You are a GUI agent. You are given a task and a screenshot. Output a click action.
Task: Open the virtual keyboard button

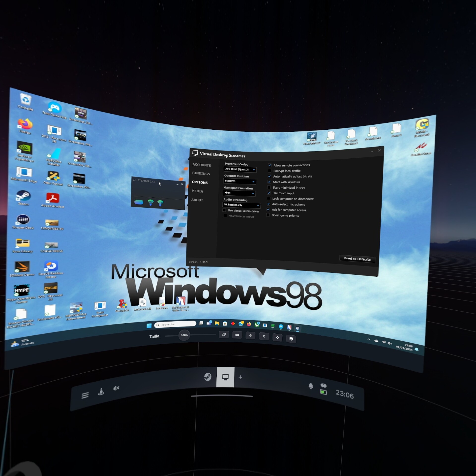(x=237, y=335)
